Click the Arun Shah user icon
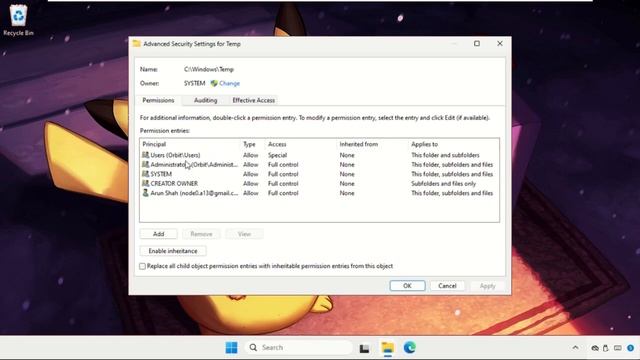Viewport: 640px width, 360px height. (145, 193)
